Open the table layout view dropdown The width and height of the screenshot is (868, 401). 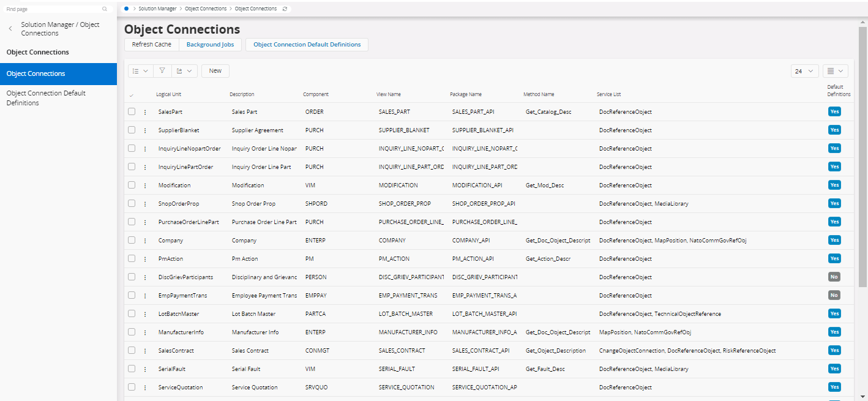835,71
